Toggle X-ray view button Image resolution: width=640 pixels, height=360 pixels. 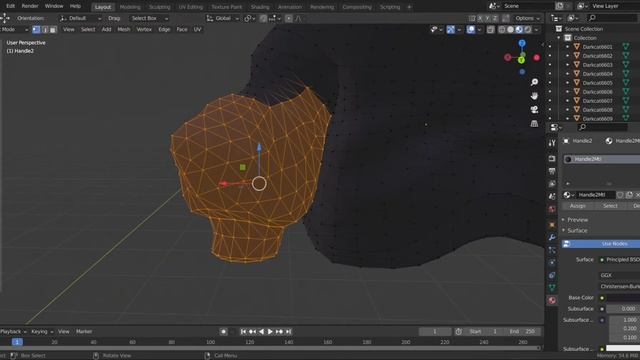point(490,29)
